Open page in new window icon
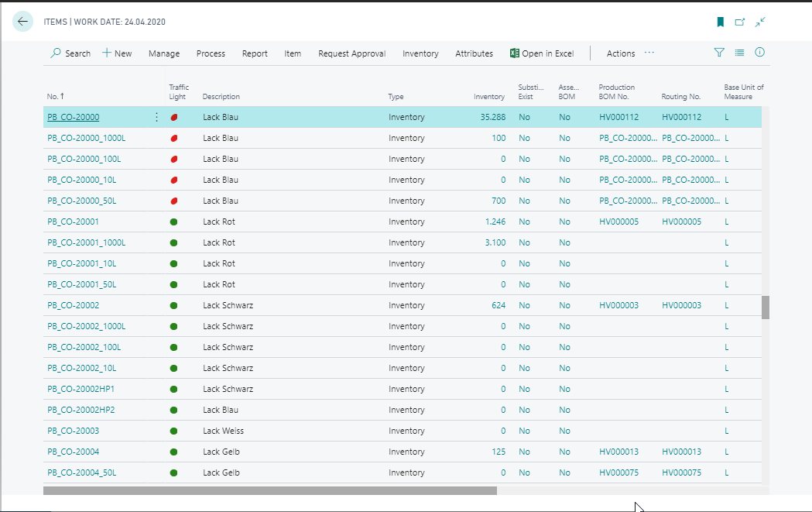Screen dimensions: 812x512 tap(740, 22)
